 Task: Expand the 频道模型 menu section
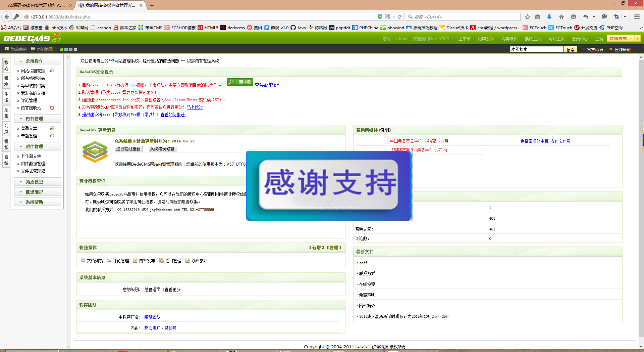coord(38,182)
